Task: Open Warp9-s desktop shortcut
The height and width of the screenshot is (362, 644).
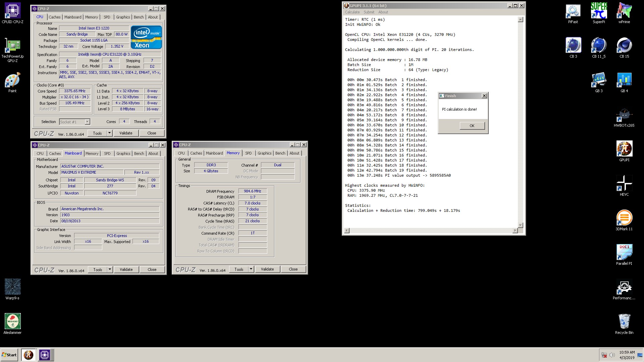Action: click(x=12, y=289)
